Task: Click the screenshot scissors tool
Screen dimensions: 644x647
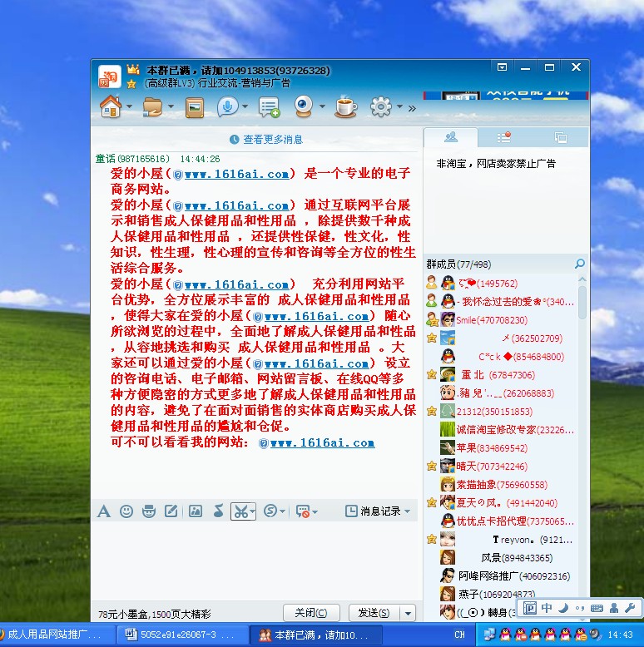Action: pos(240,511)
